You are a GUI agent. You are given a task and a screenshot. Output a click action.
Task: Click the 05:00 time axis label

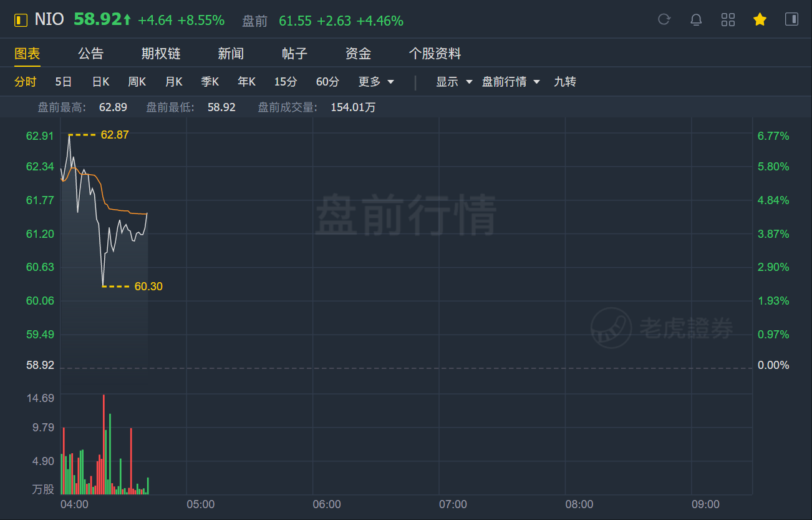click(x=200, y=504)
